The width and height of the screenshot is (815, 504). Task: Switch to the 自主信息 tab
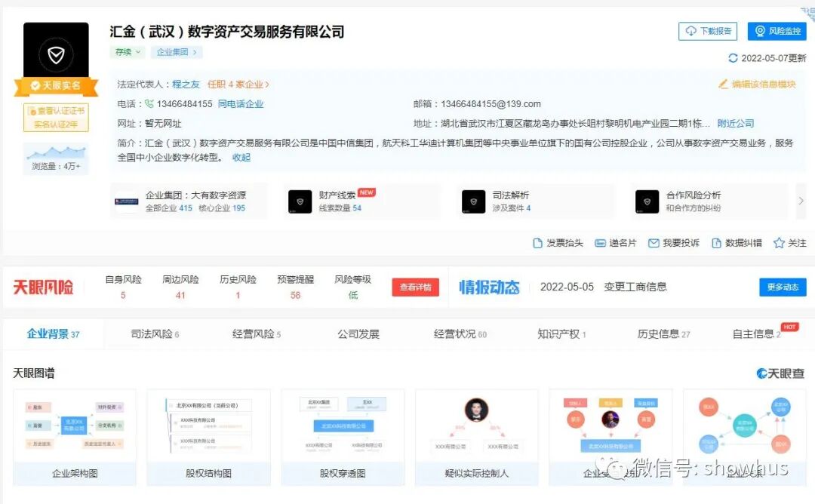(x=757, y=334)
